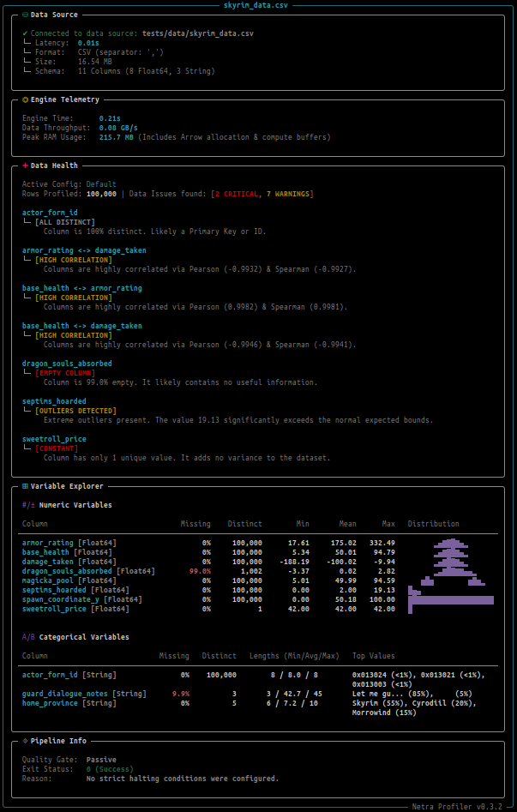Click sweetroll_price heading in Data Health
The image size is (517, 812).
coord(54,439)
